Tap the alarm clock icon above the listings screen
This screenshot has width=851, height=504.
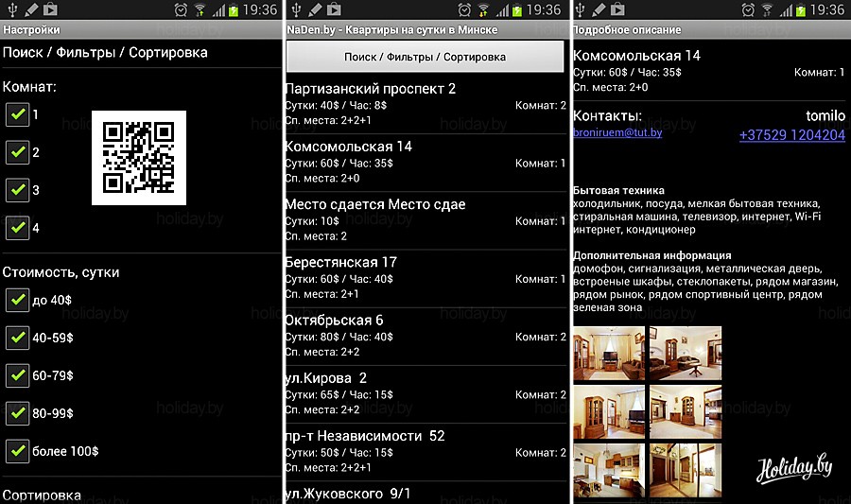pyautogui.click(x=465, y=9)
